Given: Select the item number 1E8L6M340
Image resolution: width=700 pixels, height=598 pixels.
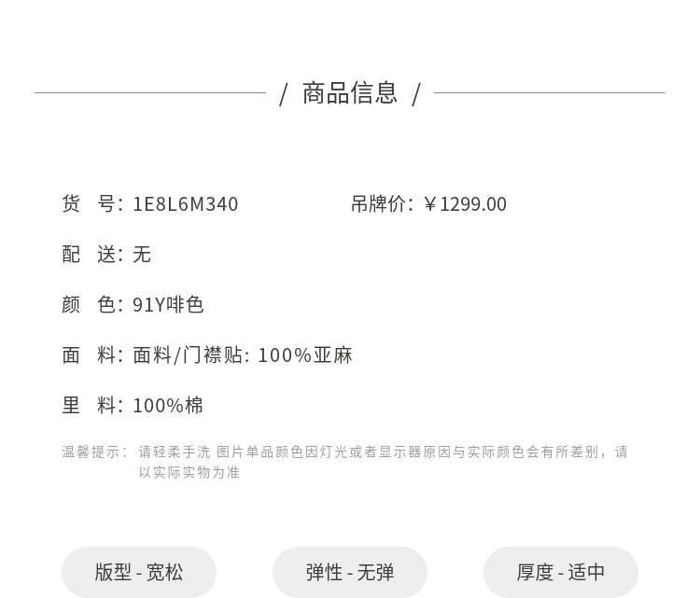Looking at the screenshot, I should pos(186,204).
